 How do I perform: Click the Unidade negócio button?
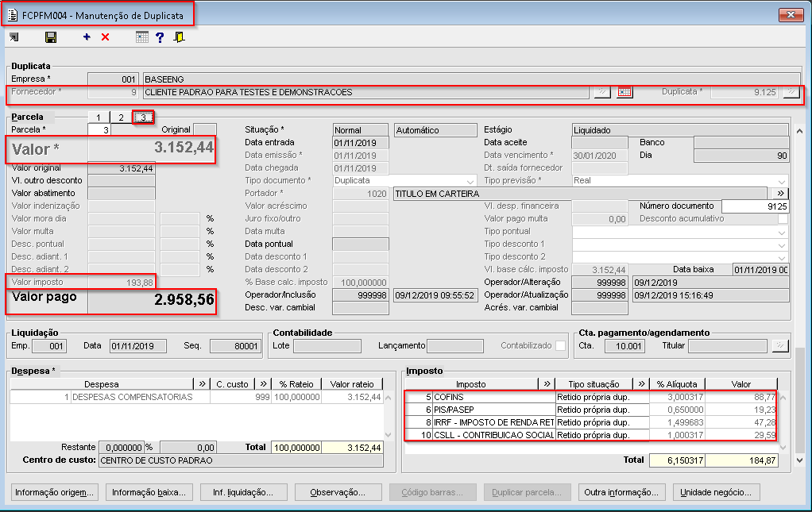pyautogui.click(x=716, y=492)
